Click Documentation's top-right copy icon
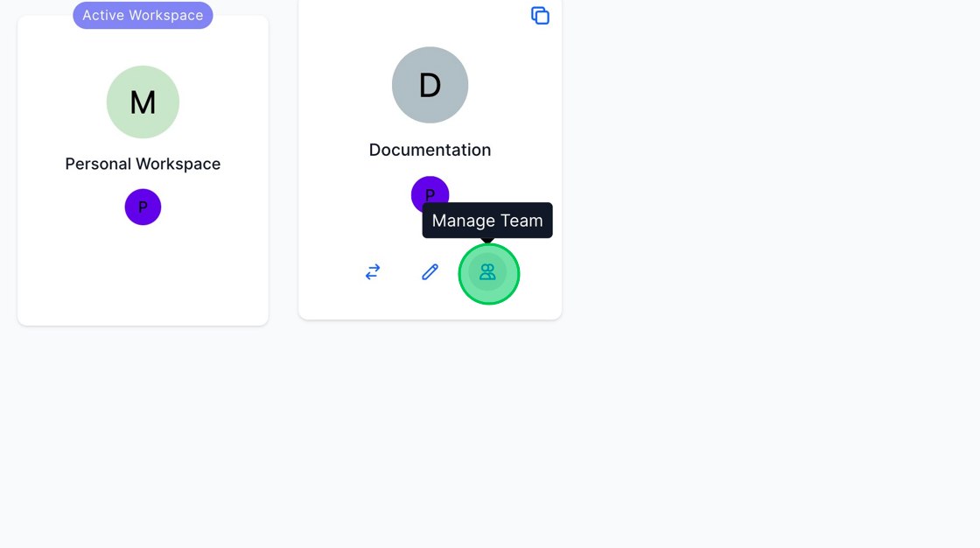 (540, 15)
